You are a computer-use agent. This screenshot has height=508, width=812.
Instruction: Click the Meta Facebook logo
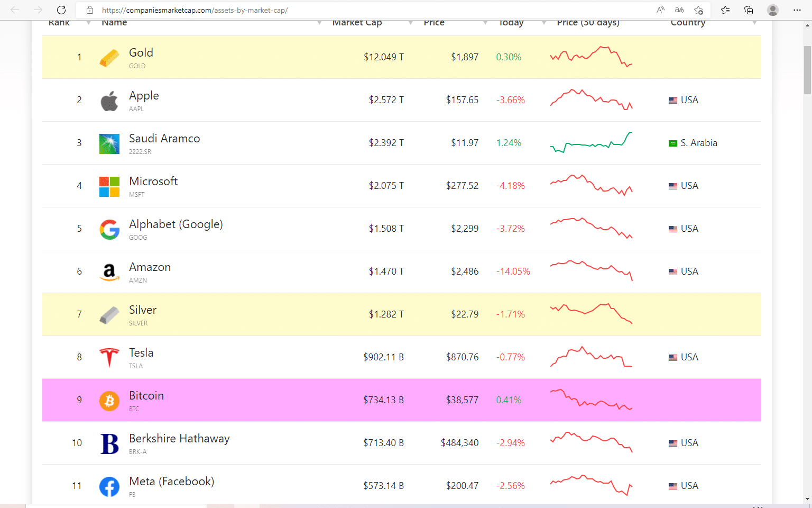pyautogui.click(x=109, y=486)
